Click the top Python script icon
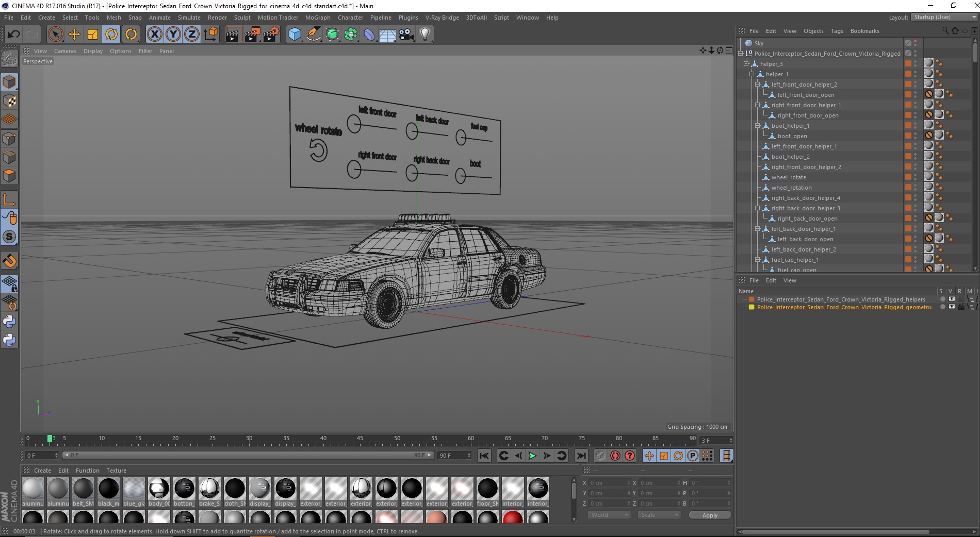Screen dimensions: 980x537 [9, 322]
